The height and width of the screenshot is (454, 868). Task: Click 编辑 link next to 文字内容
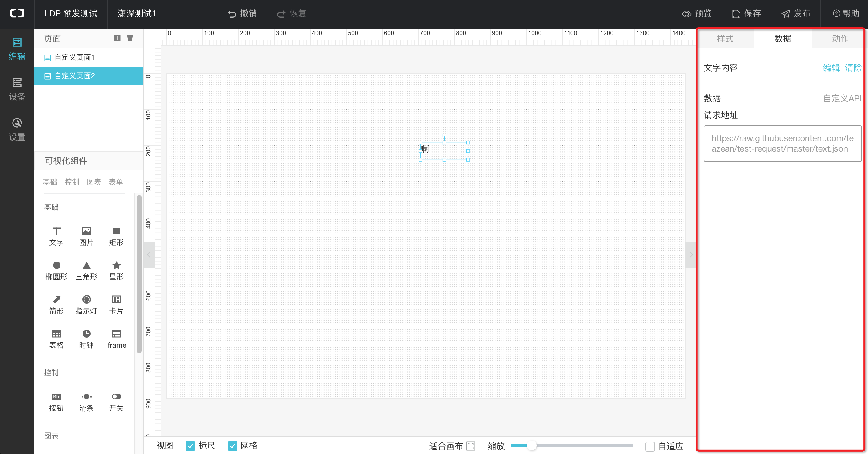[831, 68]
